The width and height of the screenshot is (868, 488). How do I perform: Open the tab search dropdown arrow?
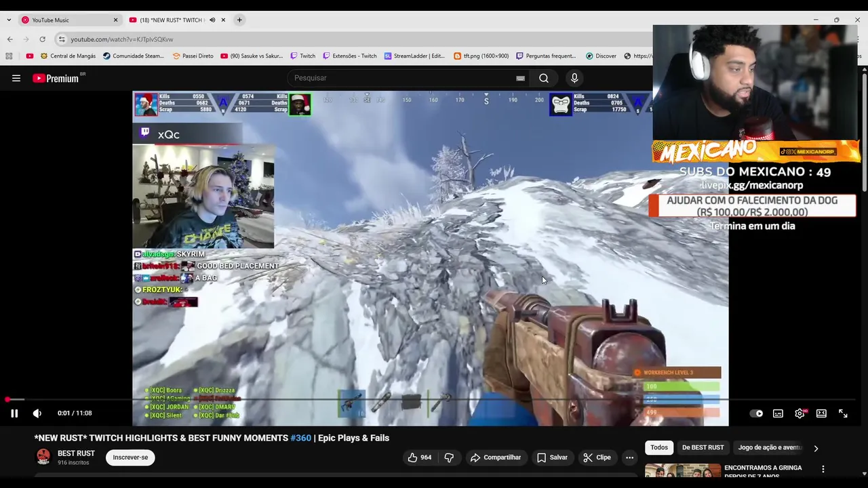9,20
